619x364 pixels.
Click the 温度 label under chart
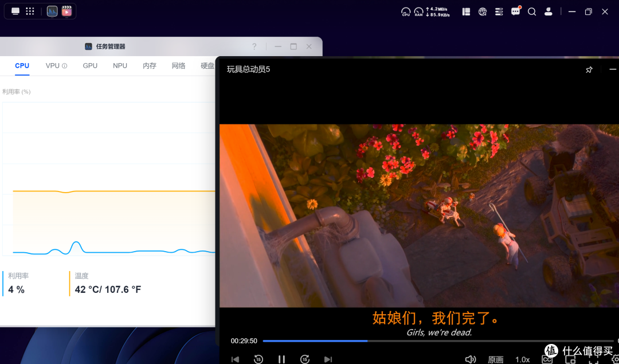tap(82, 276)
